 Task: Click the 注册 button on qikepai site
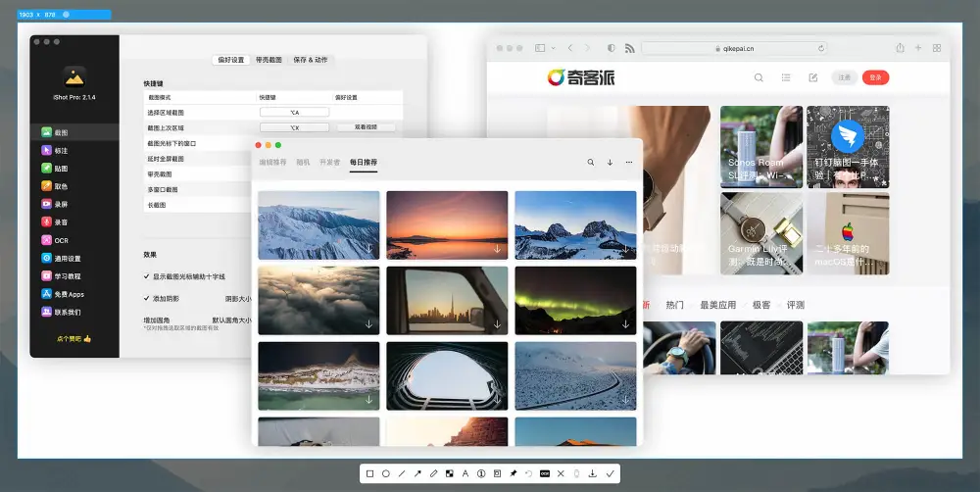[x=845, y=77]
